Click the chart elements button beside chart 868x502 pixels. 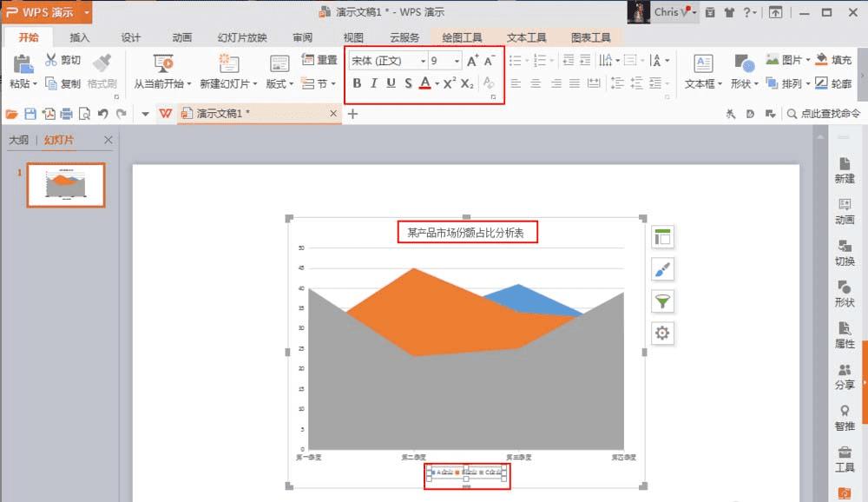coord(662,237)
